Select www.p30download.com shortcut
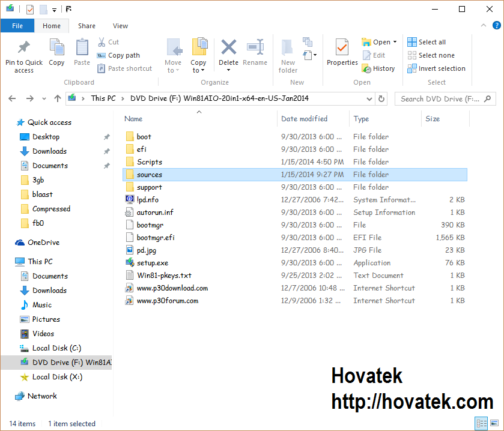The height and width of the screenshot is (431, 504). [x=295, y=288]
